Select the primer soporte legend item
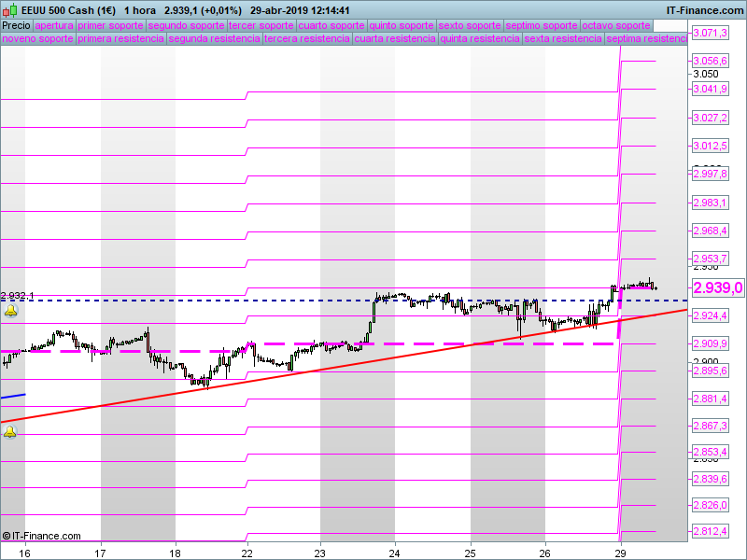 111,25
